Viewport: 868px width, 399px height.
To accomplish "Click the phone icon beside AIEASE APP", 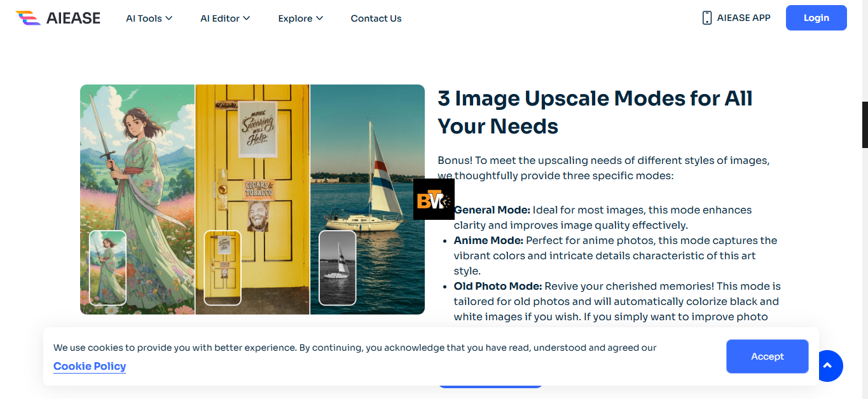I will point(706,18).
